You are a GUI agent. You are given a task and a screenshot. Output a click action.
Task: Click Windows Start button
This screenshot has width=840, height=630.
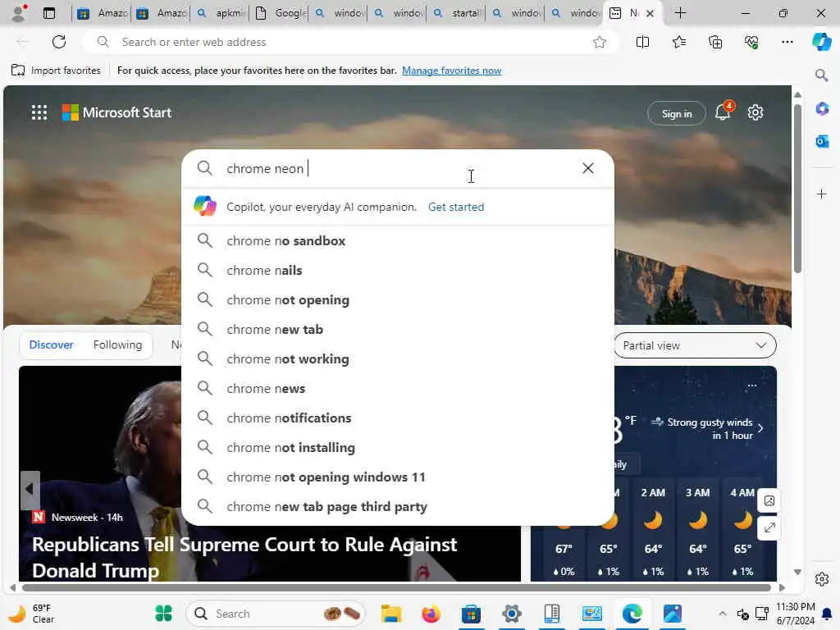tap(163, 614)
